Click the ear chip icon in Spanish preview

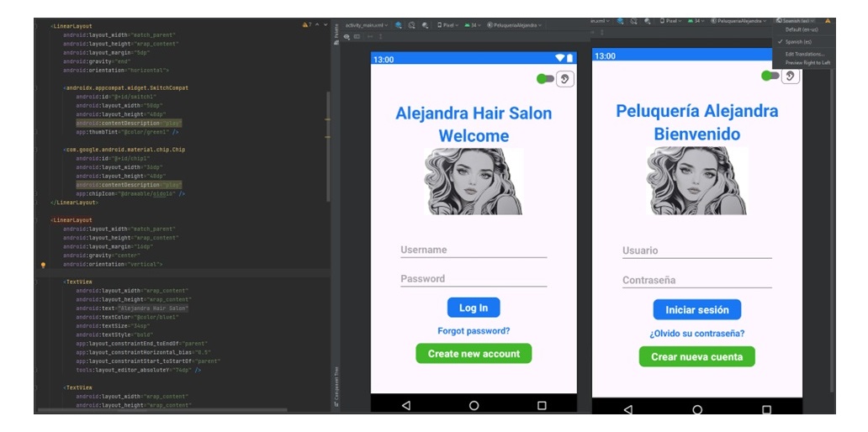(x=790, y=76)
